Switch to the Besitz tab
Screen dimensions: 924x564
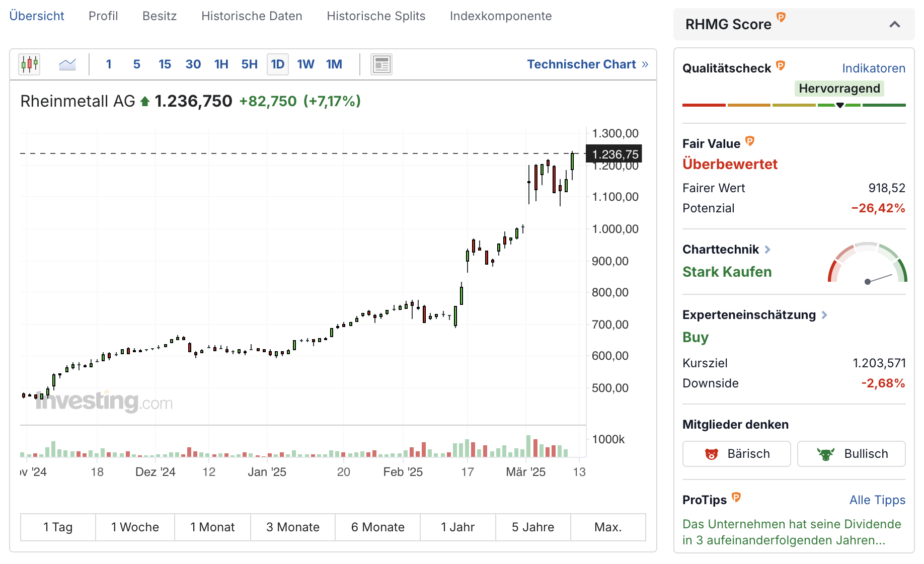click(160, 16)
